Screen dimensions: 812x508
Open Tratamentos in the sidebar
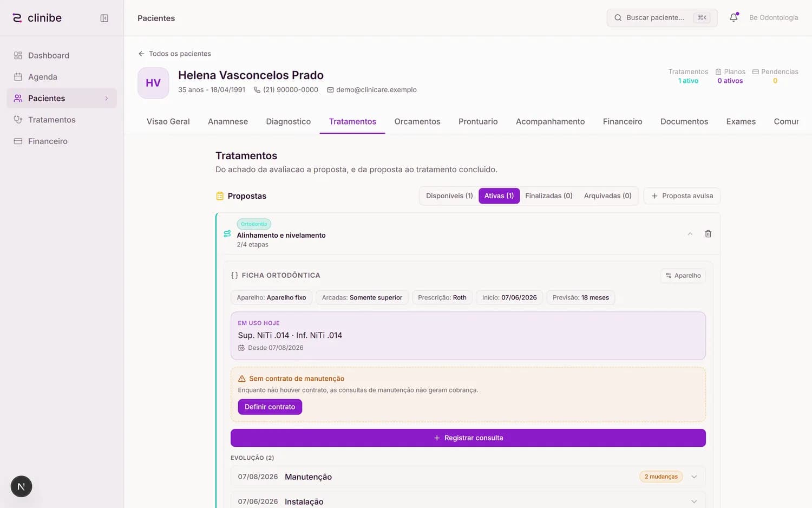click(x=62, y=120)
